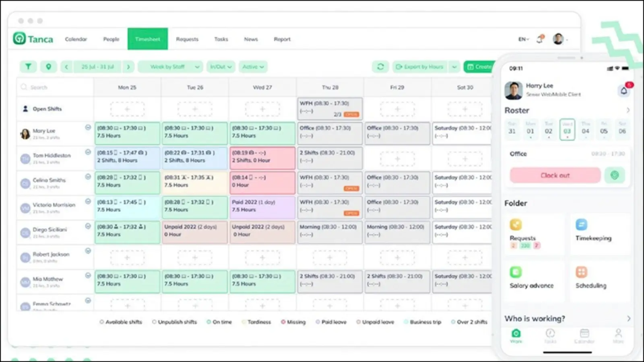644x362 pixels.
Task: Tap the phone notification bell icon
Action: [x=624, y=90]
